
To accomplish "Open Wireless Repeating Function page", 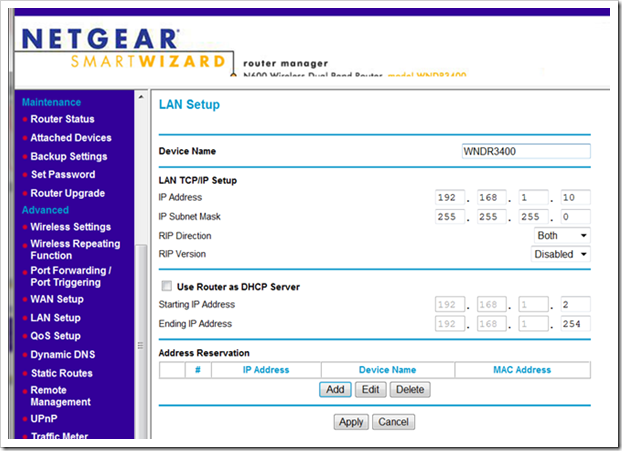I will point(75,249).
